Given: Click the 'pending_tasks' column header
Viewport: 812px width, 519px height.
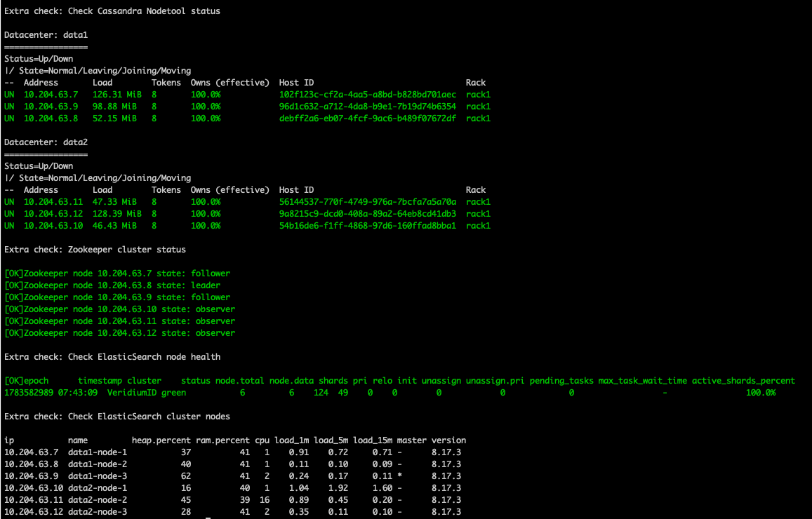Looking at the screenshot, I should click(x=561, y=381).
